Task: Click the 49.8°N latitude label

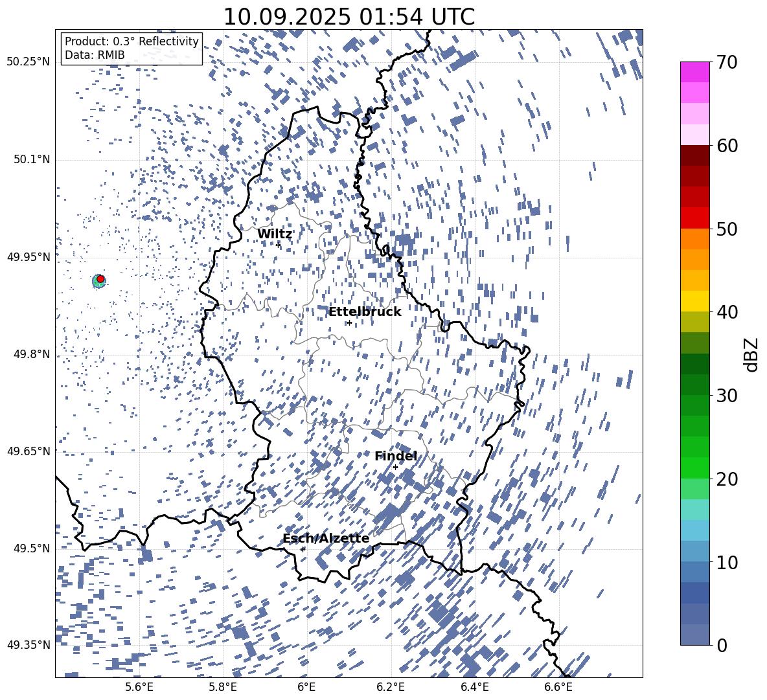Action: click(31, 354)
